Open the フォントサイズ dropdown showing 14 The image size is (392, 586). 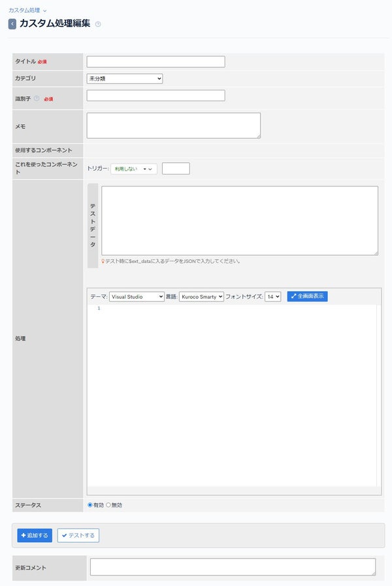click(x=272, y=296)
